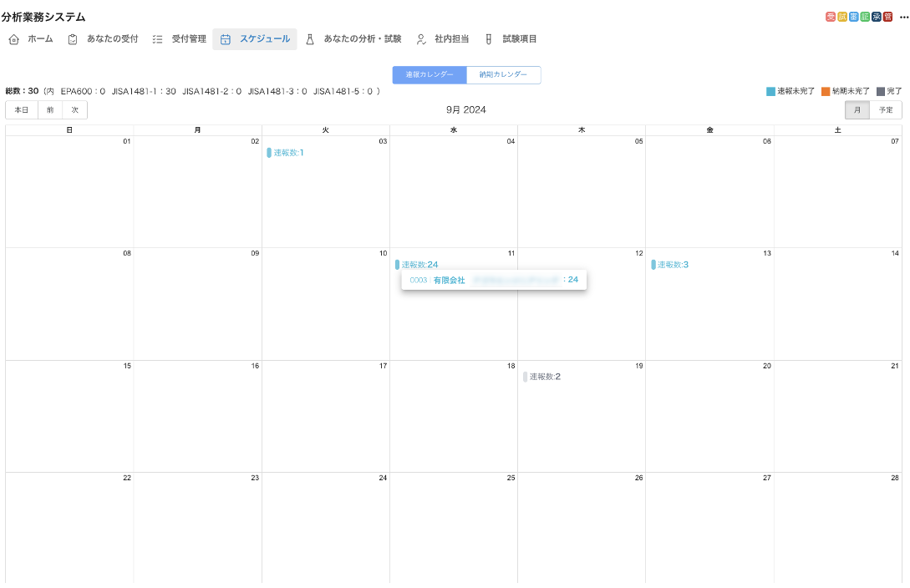The width and height of the screenshot is (910, 588).
Task: Go to ホーム via the house icon
Action: point(14,39)
